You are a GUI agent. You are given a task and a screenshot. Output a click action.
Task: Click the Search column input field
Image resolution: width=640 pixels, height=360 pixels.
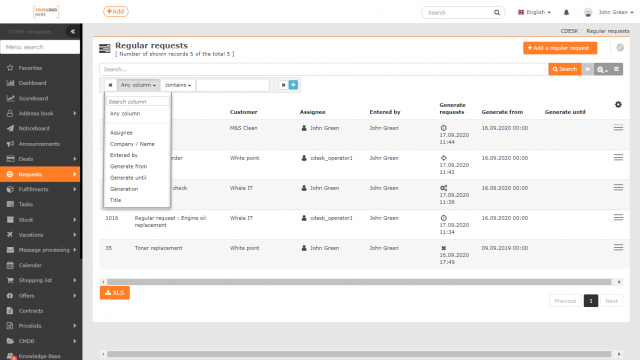pos(138,102)
